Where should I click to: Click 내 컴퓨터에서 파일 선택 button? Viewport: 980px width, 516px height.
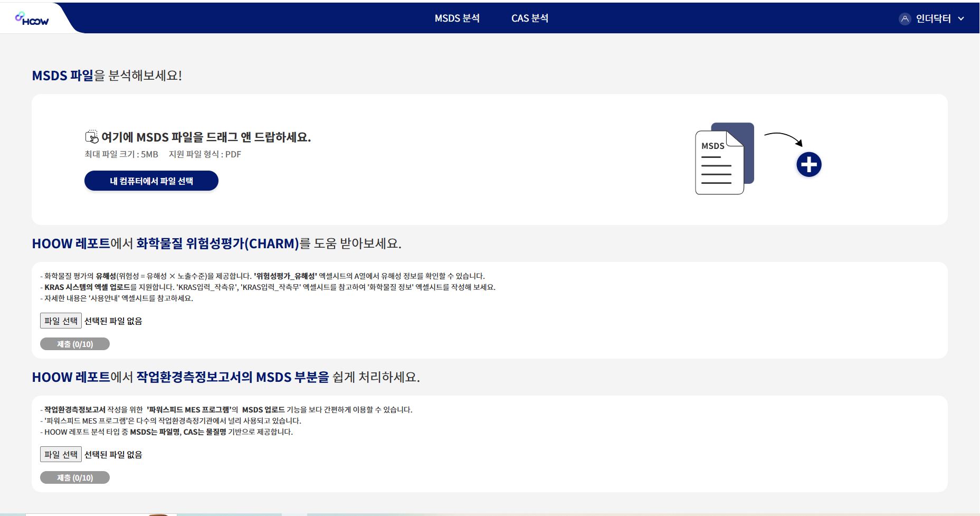151,181
